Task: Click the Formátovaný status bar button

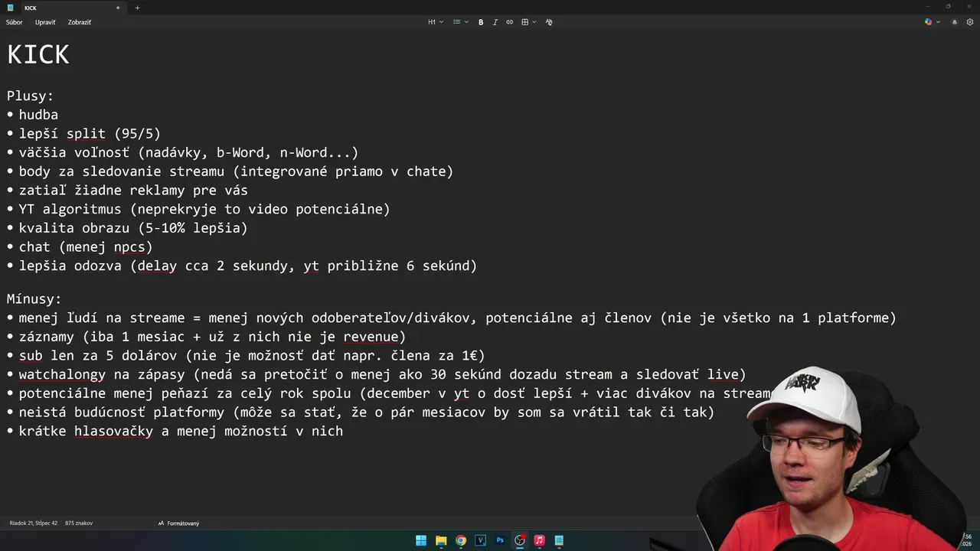Action: point(178,523)
